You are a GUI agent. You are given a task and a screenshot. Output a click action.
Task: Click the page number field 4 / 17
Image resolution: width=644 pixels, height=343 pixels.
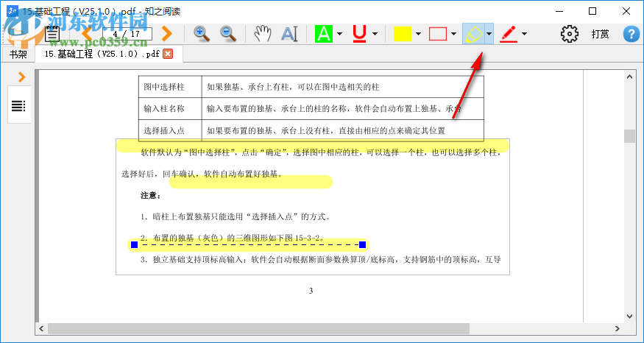tap(127, 34)
